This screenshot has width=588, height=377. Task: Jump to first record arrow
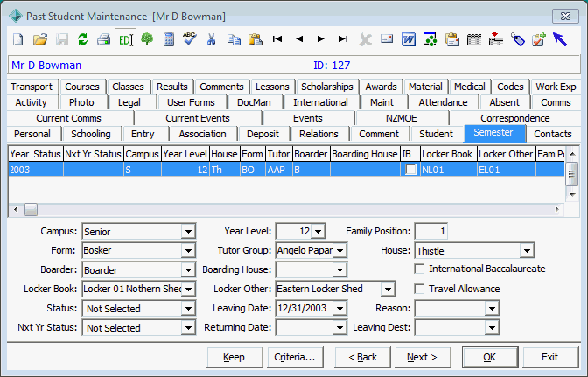(x=277, y=39)
